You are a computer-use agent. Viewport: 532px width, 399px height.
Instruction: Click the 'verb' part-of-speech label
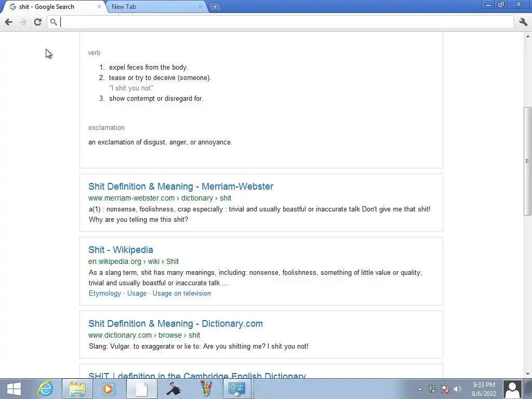94,53
